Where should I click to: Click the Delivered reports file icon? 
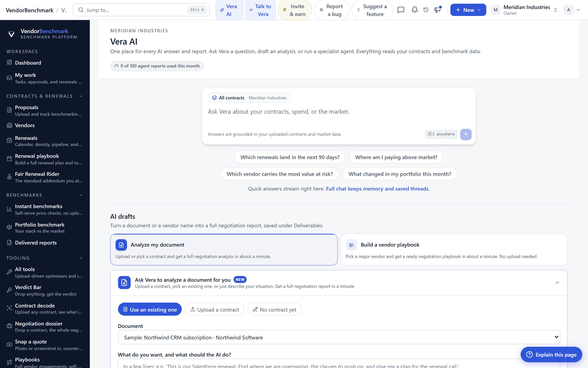[x=9, y=243]
